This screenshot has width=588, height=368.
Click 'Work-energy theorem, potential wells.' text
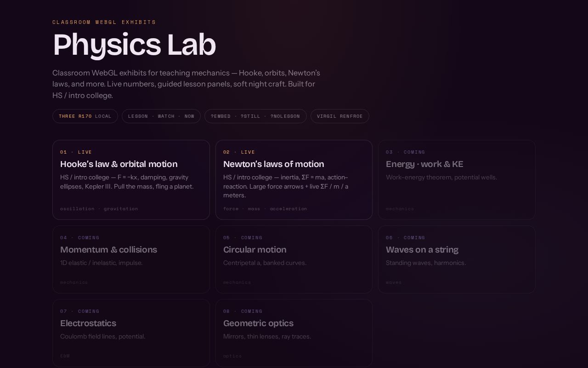tap(441, 178)
